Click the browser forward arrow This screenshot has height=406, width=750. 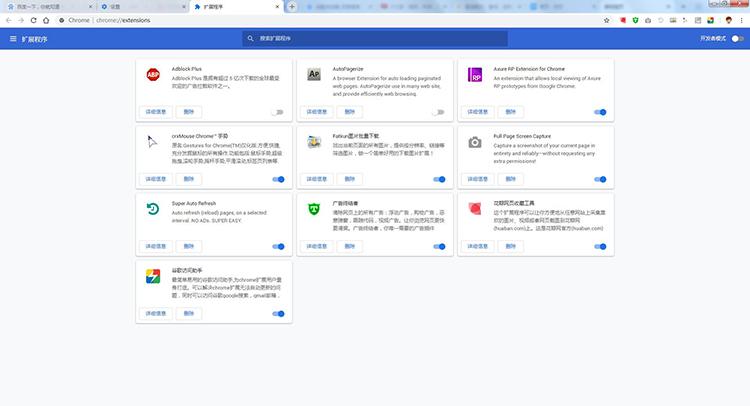[x=21, y=21]
